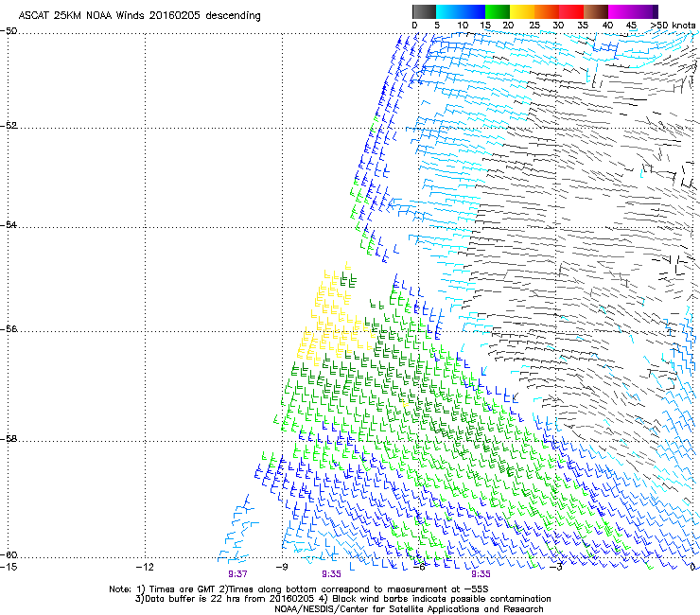The image size is (700, 615).
Task: Click the cyan-to-blue 5-15 knots legend segment
Action: 461,11
